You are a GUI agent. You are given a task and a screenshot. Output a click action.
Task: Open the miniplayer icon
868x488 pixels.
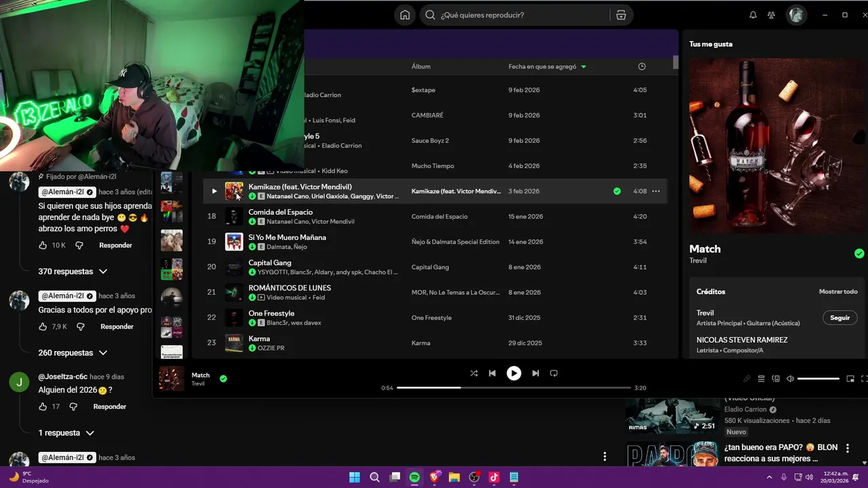pyautogui.click(x=850, y=379)
